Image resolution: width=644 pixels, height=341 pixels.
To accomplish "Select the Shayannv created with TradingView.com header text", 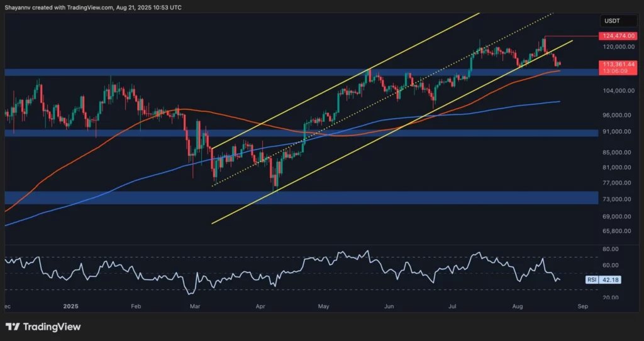I will pos(93,8).
